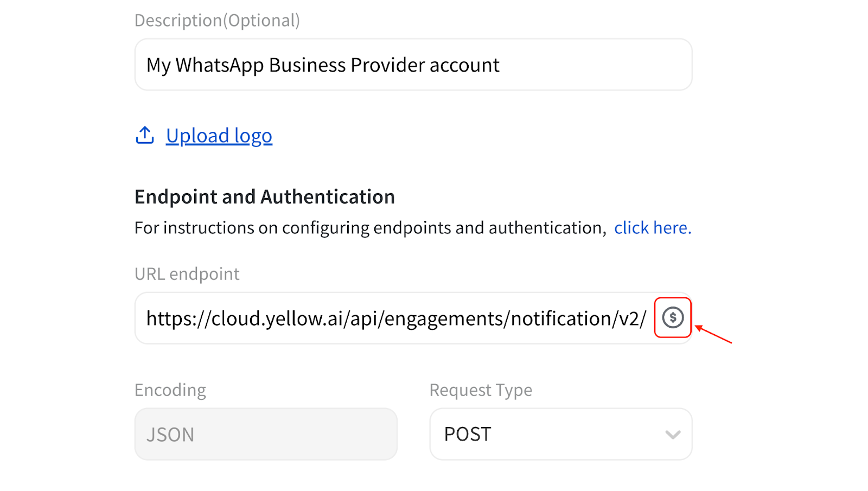Click the instructions sentence about configuring endpoints
The image size is (868, 491).
(370, 228)
